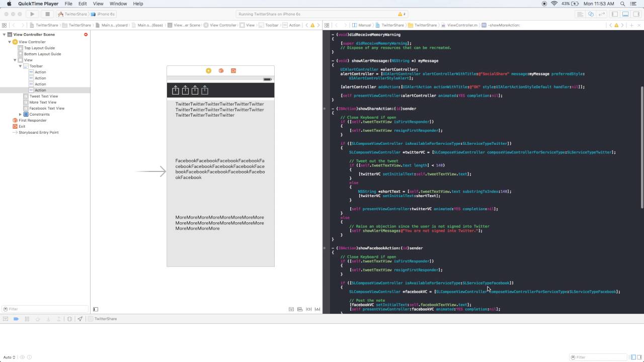Open the Edit menu
The image size is (644, 362).
[83, 4]
